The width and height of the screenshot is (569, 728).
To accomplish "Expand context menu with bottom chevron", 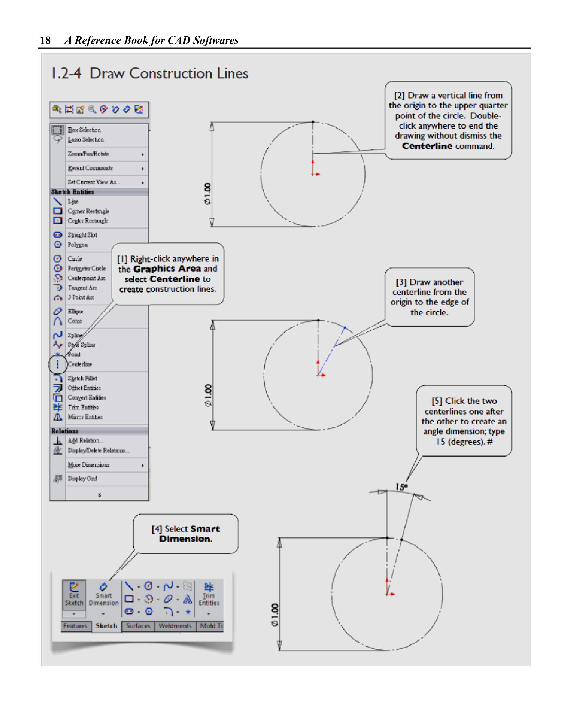I will click(99, 495).
